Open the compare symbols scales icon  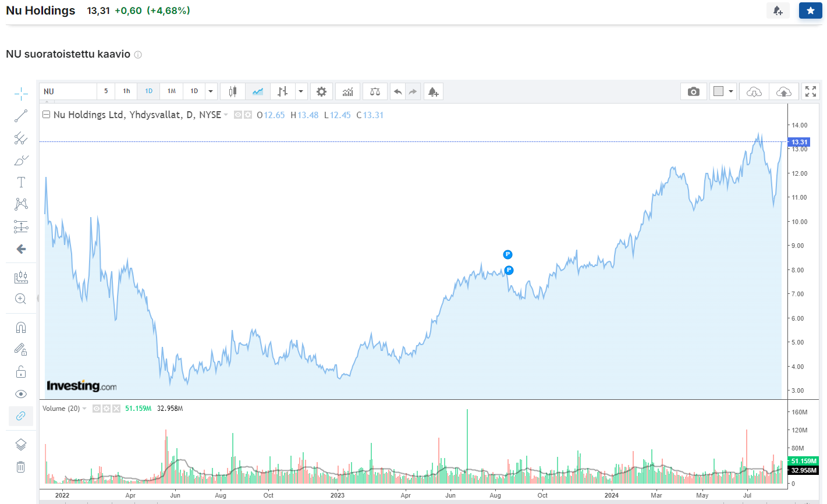[375, 92]
